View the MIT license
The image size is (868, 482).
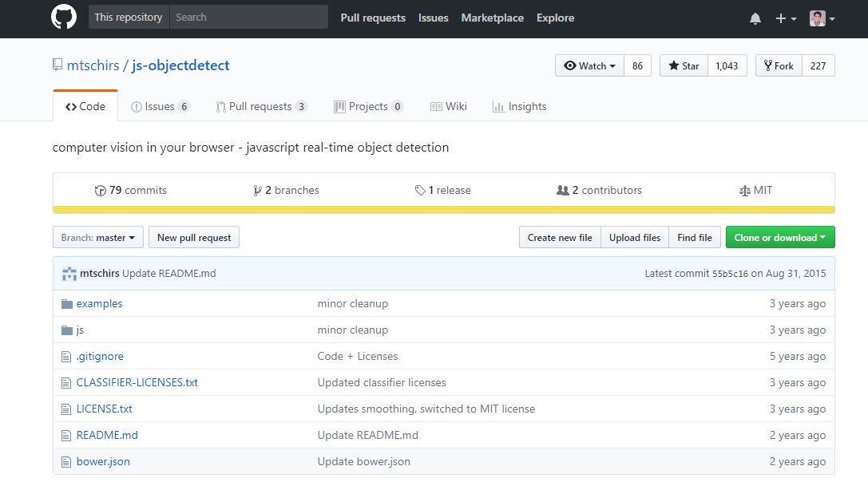point(755,191)
